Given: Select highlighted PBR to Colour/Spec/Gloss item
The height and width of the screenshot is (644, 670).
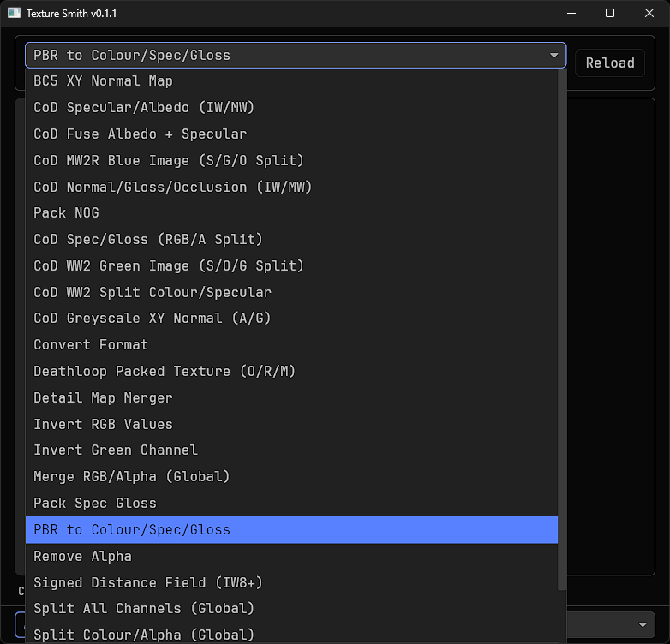Looking at the screenshot, I should point(291,530).
